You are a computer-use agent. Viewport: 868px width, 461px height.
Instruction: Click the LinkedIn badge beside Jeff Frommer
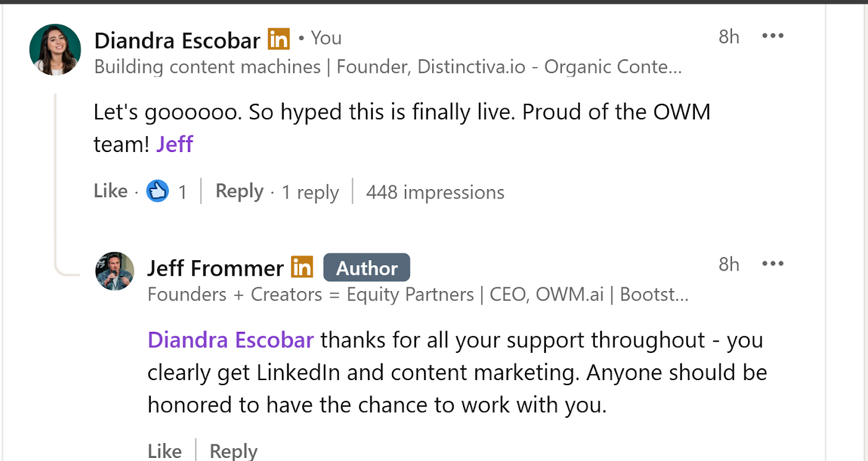(x=302, y=267)
